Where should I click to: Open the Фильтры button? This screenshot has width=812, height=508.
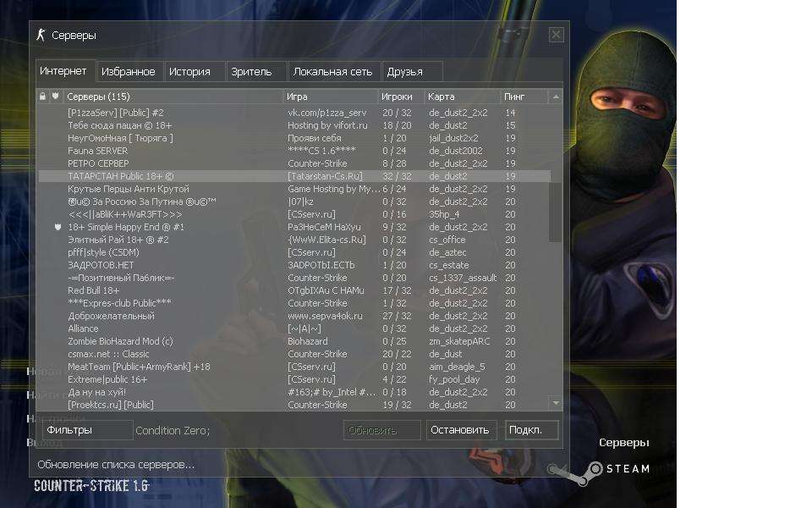(x=87, y=430)
